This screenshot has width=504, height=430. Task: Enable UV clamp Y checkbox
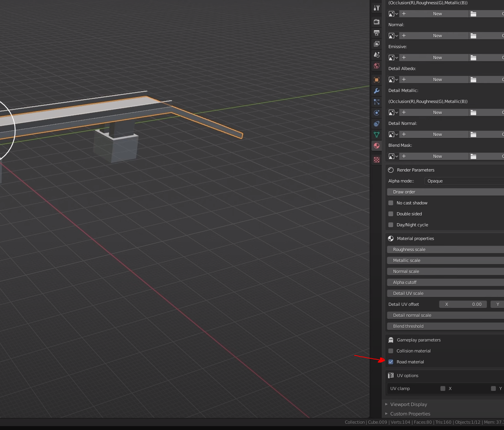coord(493,388)
